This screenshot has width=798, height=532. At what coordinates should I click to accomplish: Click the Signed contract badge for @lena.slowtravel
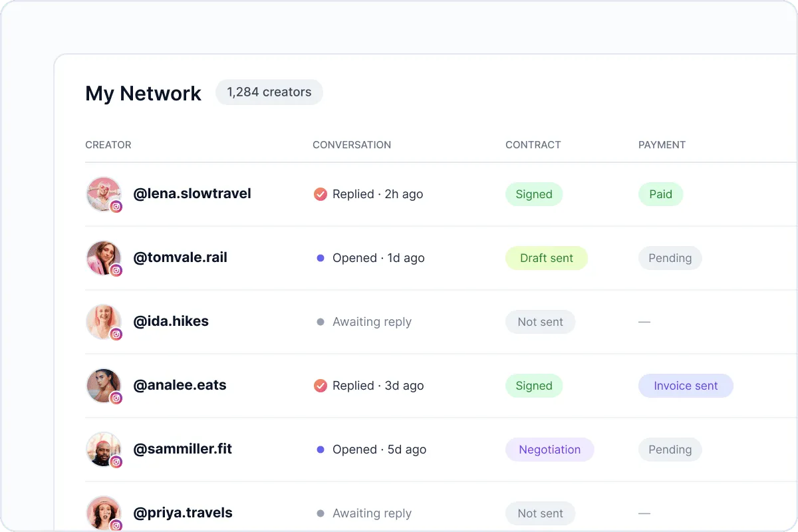534,194
